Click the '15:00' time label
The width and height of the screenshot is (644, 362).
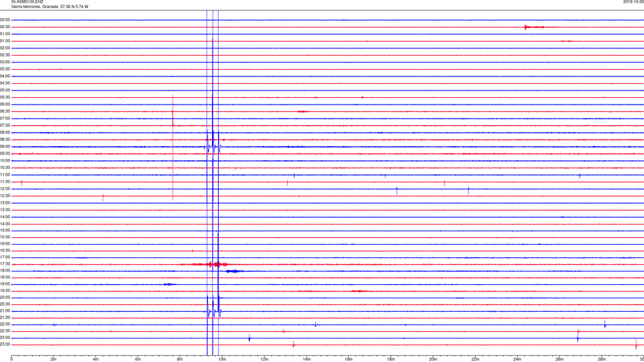(x=5, y=230)
